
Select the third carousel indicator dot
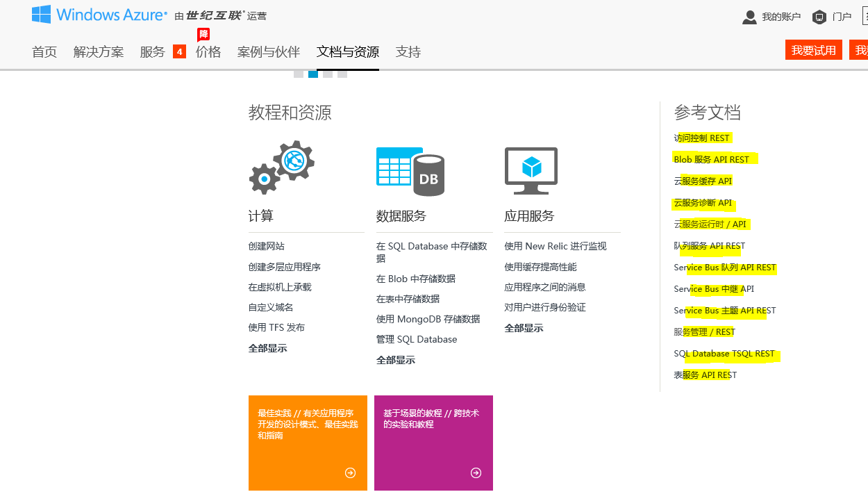pos(328,74)
